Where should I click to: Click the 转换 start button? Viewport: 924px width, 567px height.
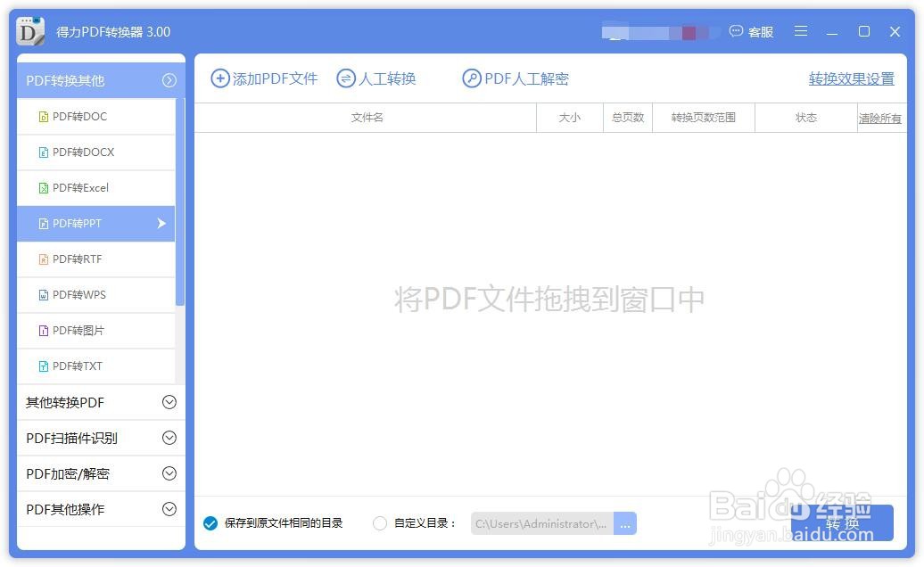[842, 522]
